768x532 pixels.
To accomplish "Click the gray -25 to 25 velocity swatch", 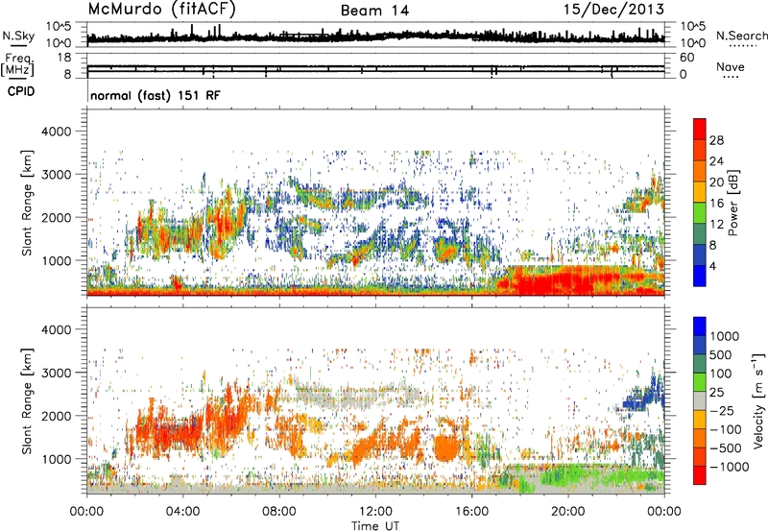I will (700, 400).
